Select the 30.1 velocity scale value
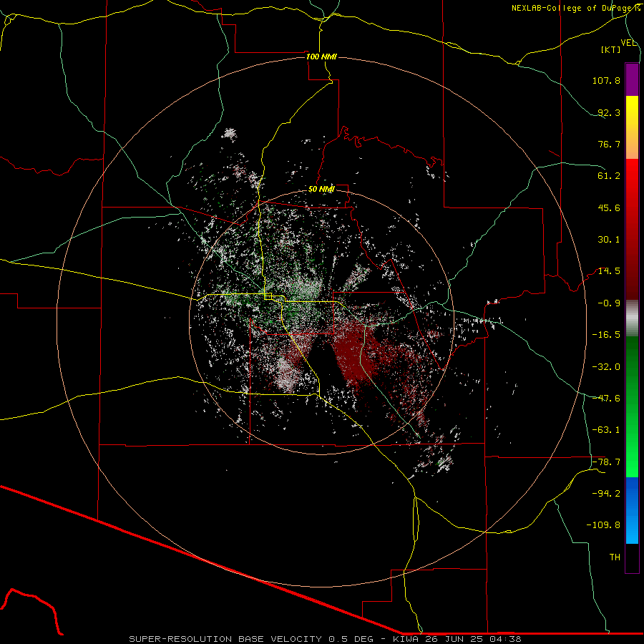The image size is (644, 644). (609, 240)
